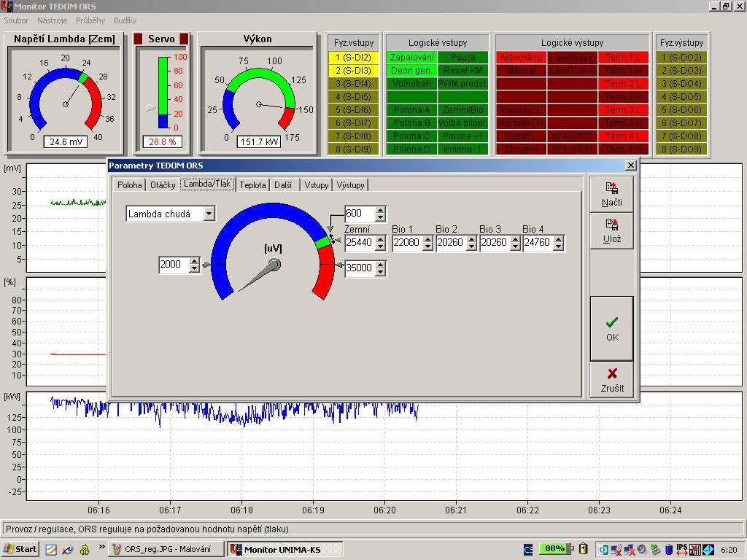Screen dimensions: 747x560
Task: Switch to the Teplota tab
Action: [252, 185]
